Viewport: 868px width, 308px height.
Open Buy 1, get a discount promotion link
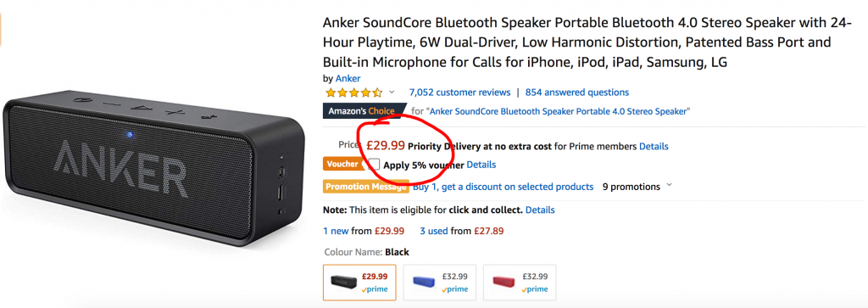[504, 187]
